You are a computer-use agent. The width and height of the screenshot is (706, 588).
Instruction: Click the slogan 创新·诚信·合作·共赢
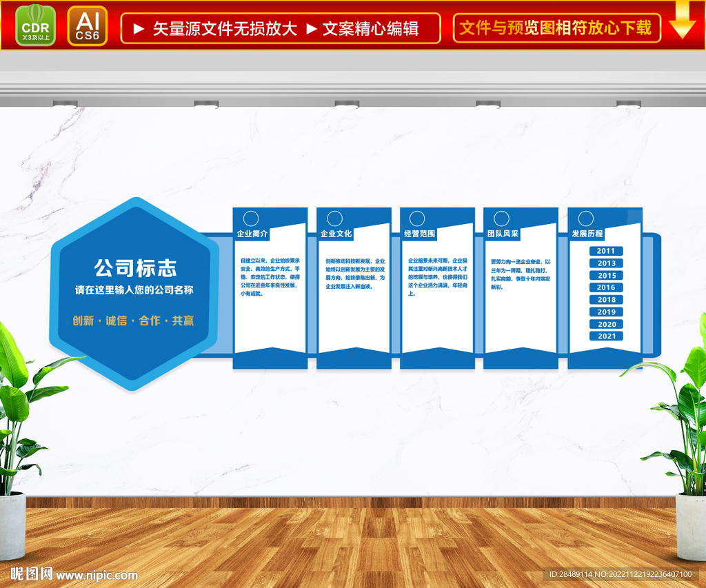pyautogui.click(x=133, y=321)
